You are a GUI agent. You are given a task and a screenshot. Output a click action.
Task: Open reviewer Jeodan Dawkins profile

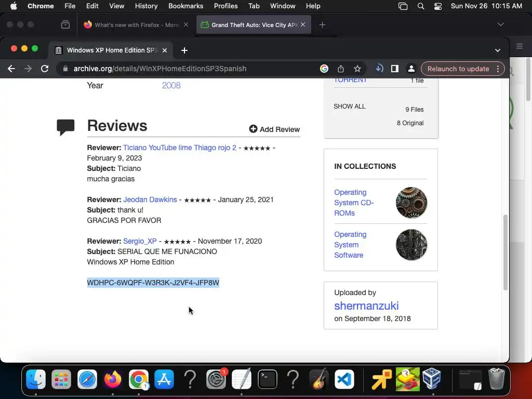click(x=150, y=199)
